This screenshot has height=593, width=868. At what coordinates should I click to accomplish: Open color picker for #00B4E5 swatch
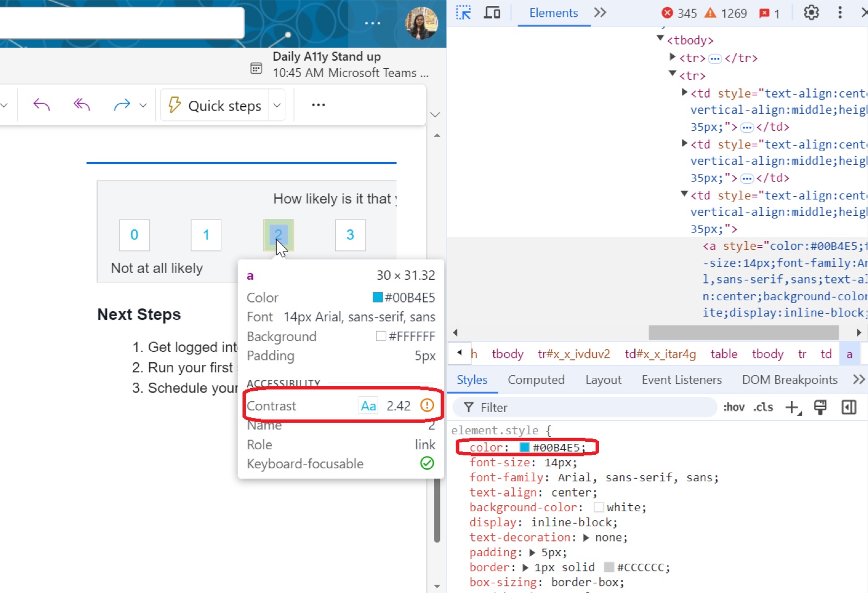[x=524, y=447]
